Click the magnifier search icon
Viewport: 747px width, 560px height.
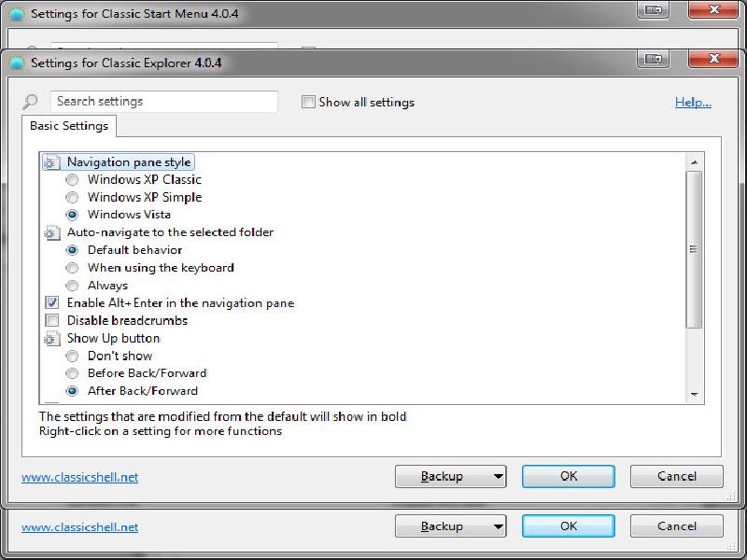point(30,102)
